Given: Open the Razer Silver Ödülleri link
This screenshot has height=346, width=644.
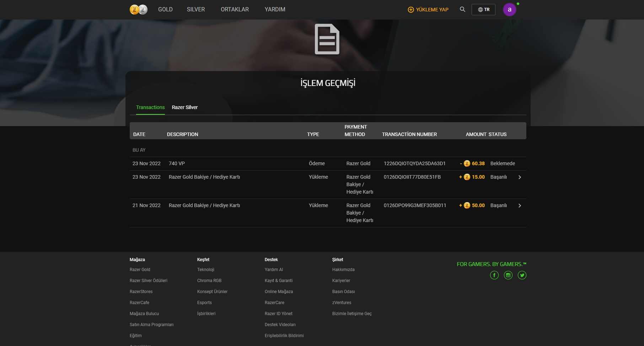Looking at the screenshot, I should [149, 281].
